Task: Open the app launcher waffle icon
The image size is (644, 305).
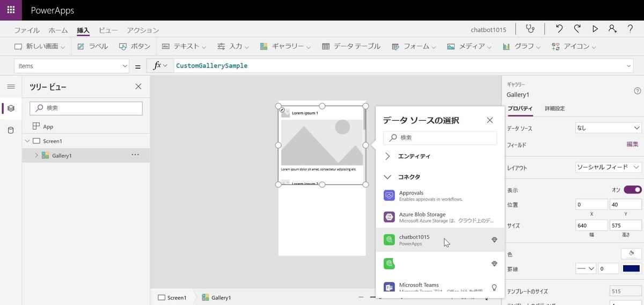Action: (x=11, y=10)
